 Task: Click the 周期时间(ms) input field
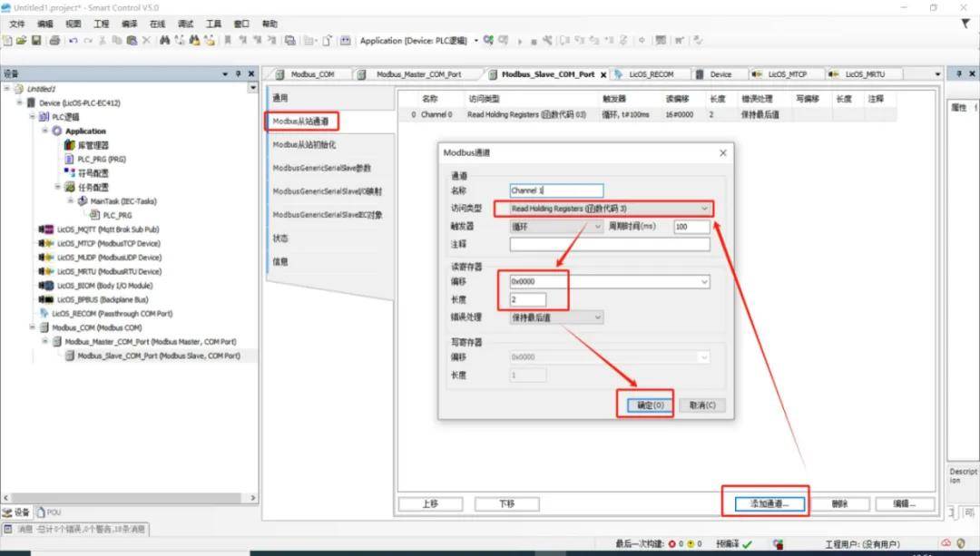click(x=691, y=227)
